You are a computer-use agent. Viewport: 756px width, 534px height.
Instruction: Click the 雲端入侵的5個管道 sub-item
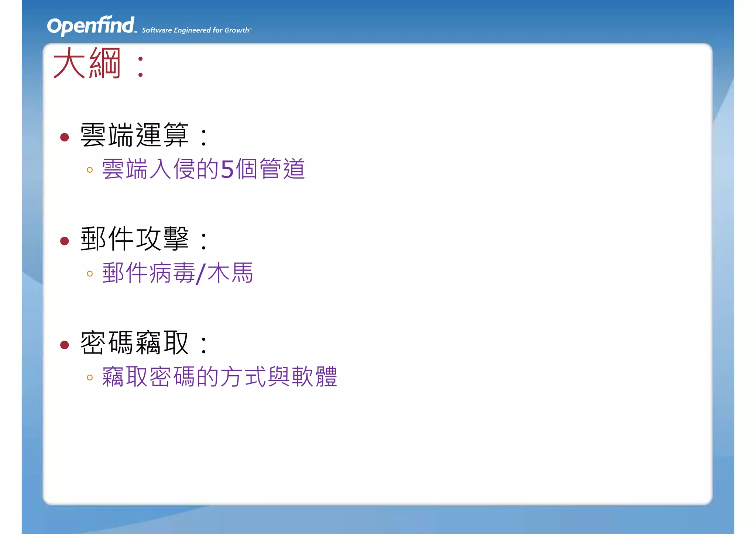203,169
